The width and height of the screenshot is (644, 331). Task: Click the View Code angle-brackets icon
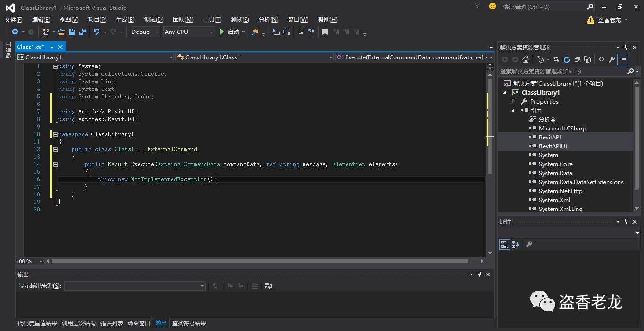click(x=601, y=59)
